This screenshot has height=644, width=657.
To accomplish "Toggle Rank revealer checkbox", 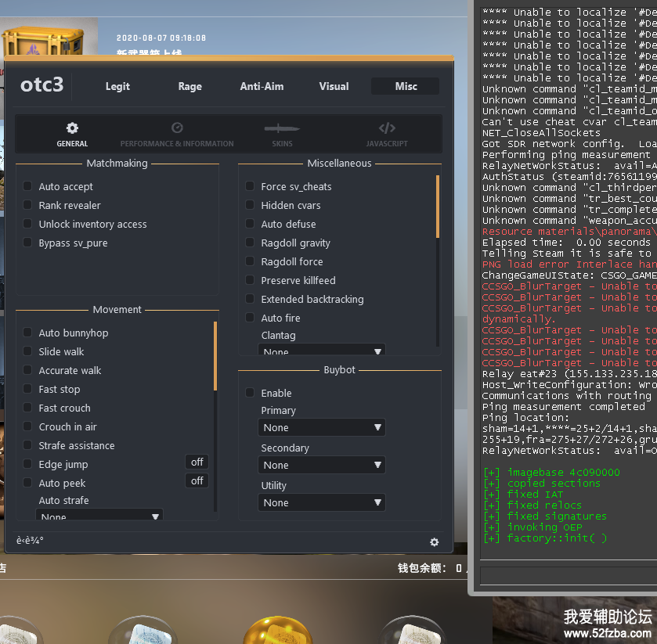I will click(x=27, y=205).
